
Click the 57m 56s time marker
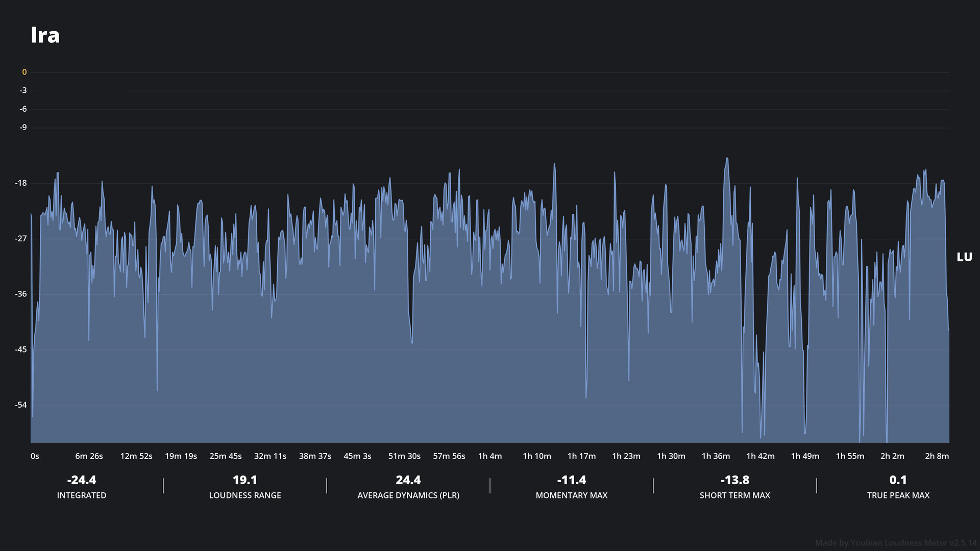pyautogui.click(x=449, y=456)
